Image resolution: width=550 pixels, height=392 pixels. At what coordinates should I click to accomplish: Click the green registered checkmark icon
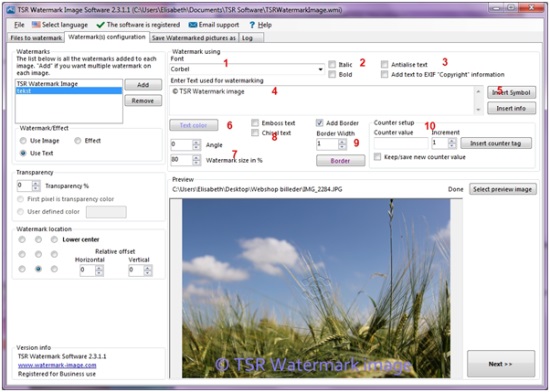click(x=100, y=25)
